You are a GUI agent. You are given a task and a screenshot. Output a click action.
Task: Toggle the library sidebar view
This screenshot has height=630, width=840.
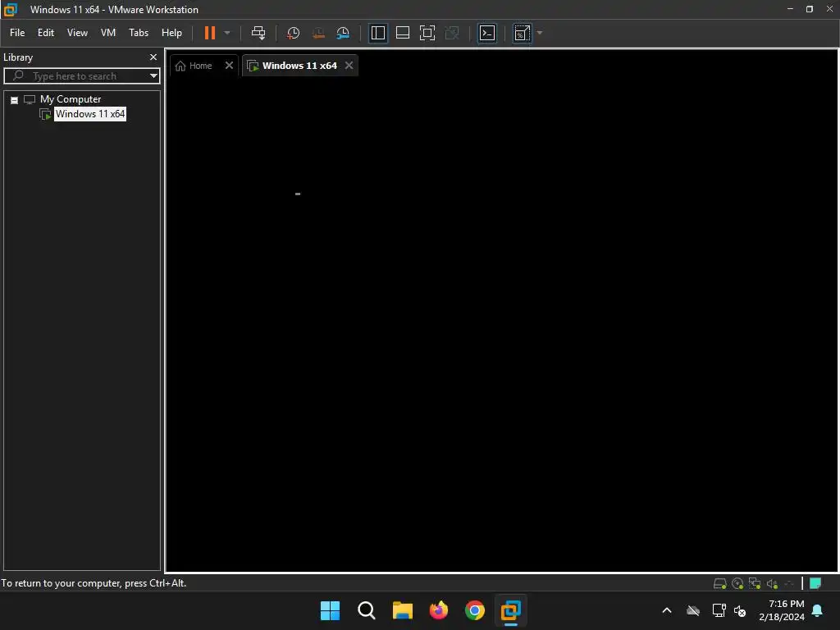pyautogui.click(x=377, y=33)
